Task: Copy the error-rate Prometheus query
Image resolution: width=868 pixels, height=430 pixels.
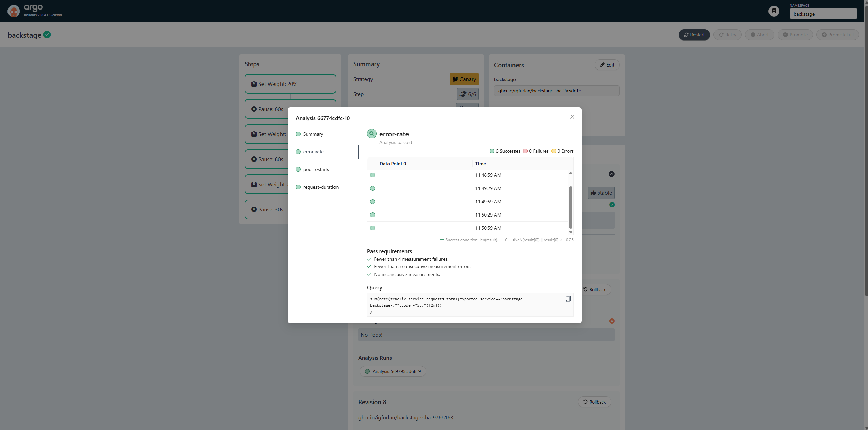Action: point(568,299)
